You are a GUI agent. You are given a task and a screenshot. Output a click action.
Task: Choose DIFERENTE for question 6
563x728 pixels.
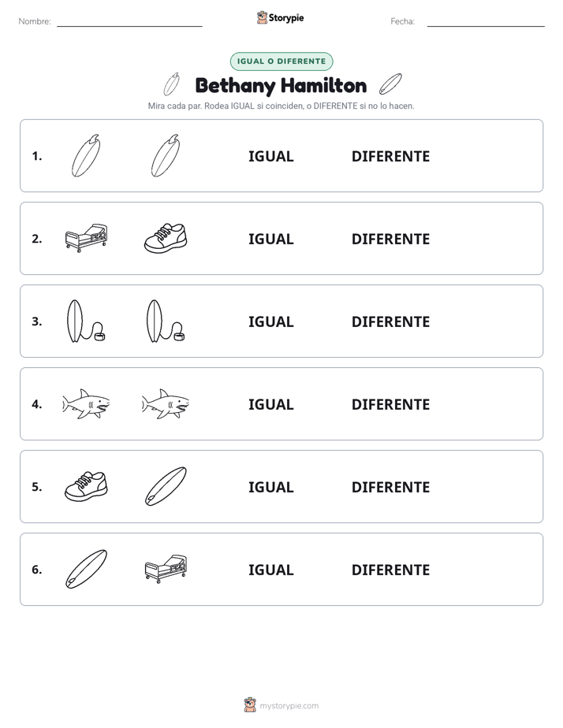[x=390, y=570]
